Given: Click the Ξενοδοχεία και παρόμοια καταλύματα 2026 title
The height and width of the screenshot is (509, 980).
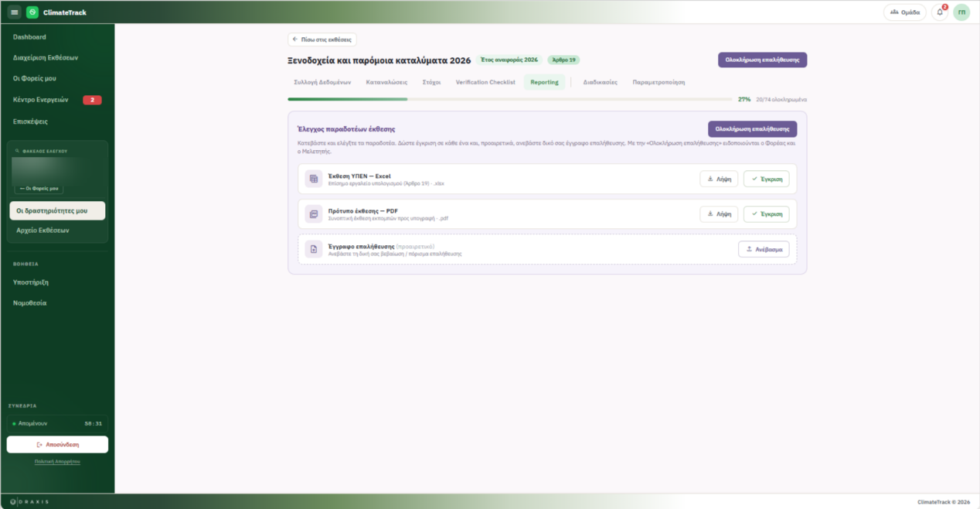Looking at the screenshot, I should (379, 60).
